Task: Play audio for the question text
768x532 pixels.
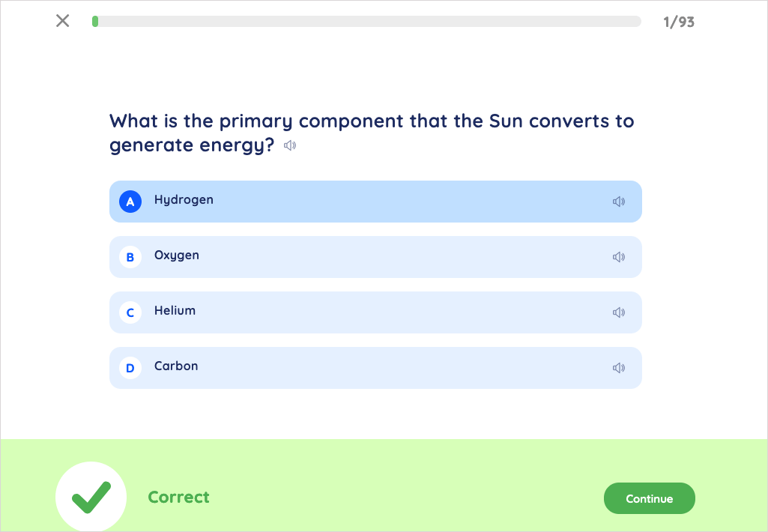Action: 290,145
